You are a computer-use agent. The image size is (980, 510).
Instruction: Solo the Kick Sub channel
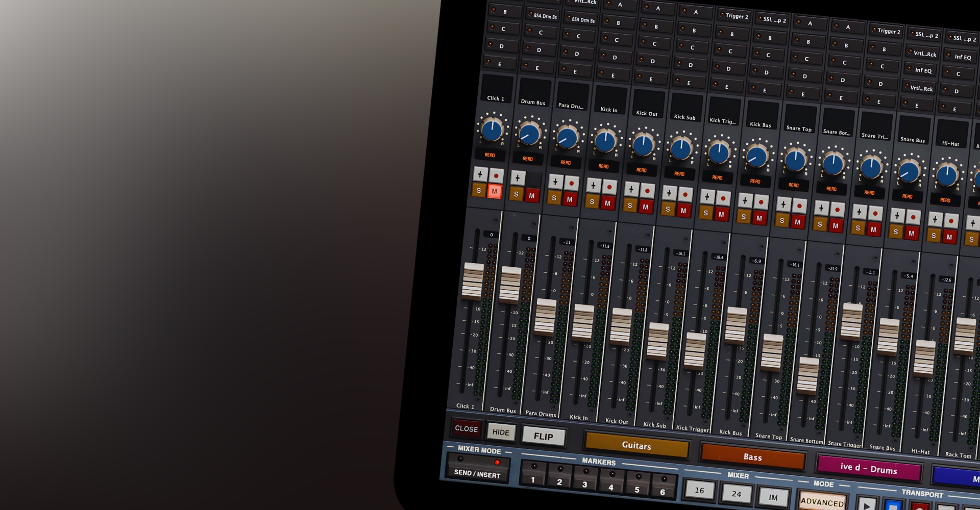coord(668,209)
